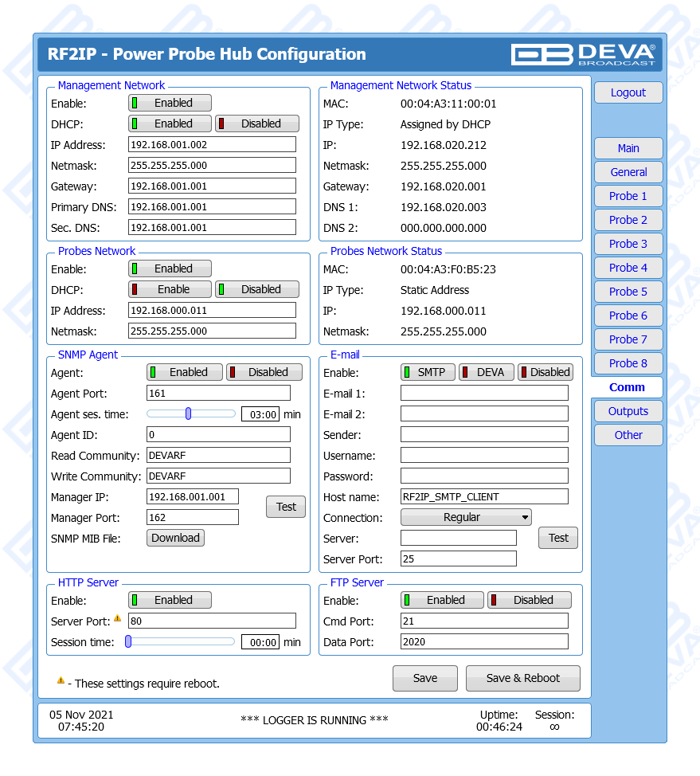Click the reboot-required warning icon in the legend
700x776 pixels.
pyautogui.click(x=61, y=681)
